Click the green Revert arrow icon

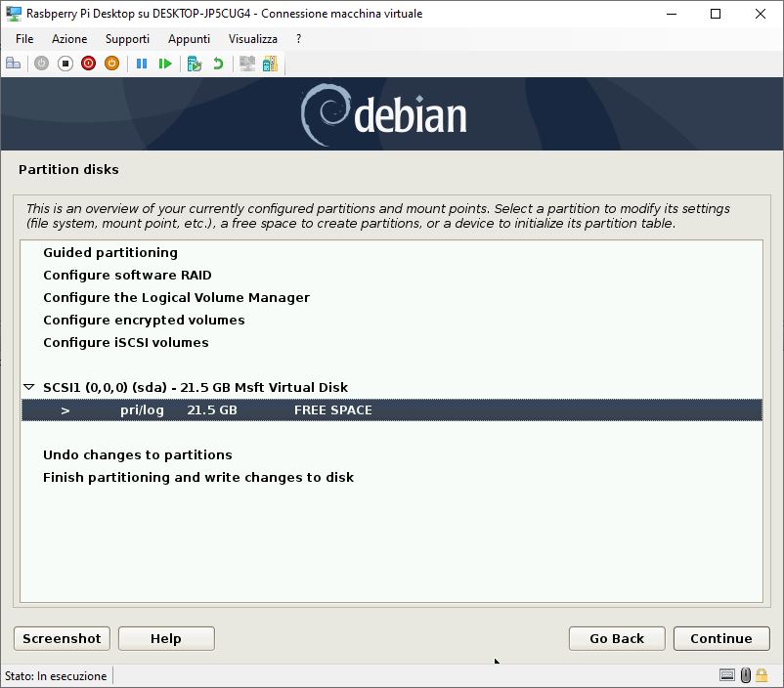pyautogui.click(x=218, y=64)
